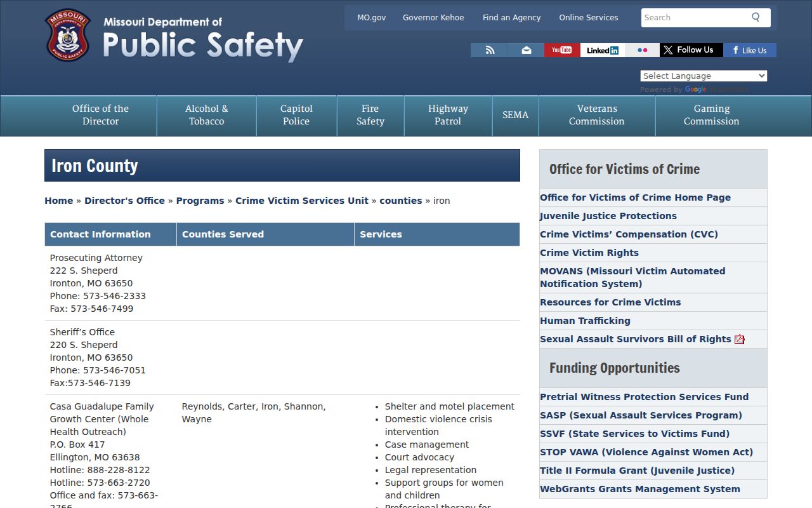Open Pretrial Witness Protection Services Fund link
Screen dimensions: 812x508
click(x=644, y=397)
